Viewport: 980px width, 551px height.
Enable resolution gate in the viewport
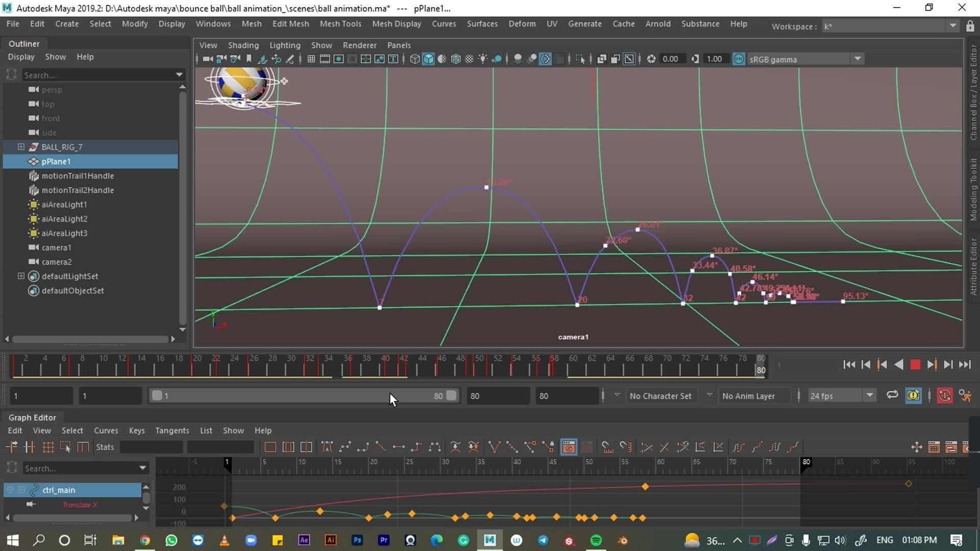coord(338,59)
